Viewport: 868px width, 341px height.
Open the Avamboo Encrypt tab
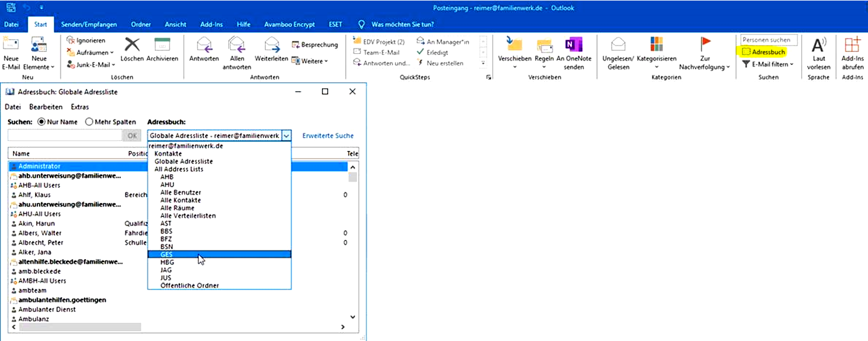(289, 25)
